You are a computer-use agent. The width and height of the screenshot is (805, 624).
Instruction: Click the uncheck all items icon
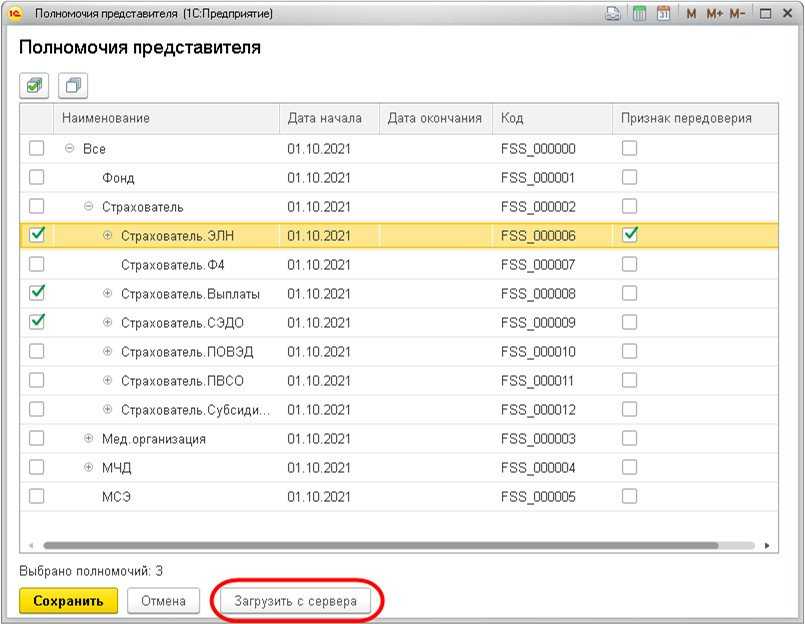click(72, 86)
